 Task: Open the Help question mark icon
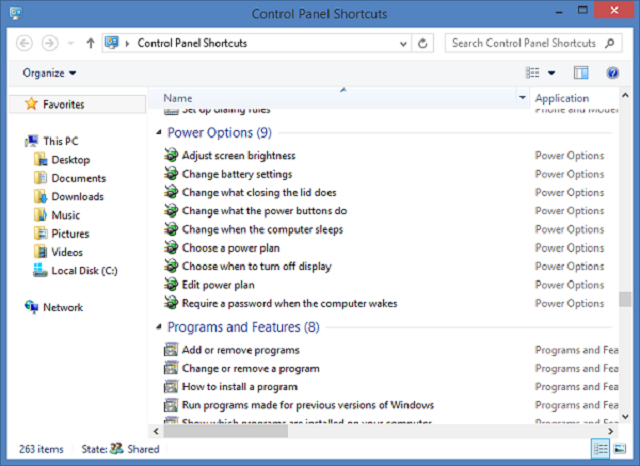pos(612,73)
